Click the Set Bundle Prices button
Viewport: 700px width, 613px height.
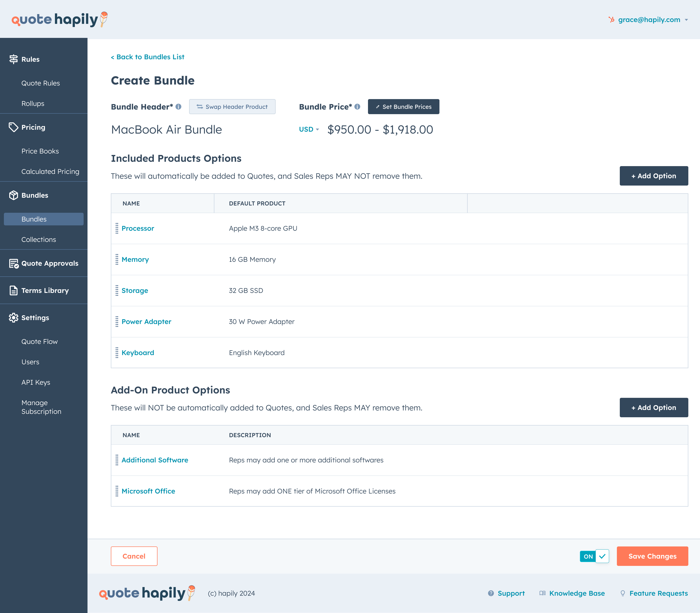[x=403, y=107]
